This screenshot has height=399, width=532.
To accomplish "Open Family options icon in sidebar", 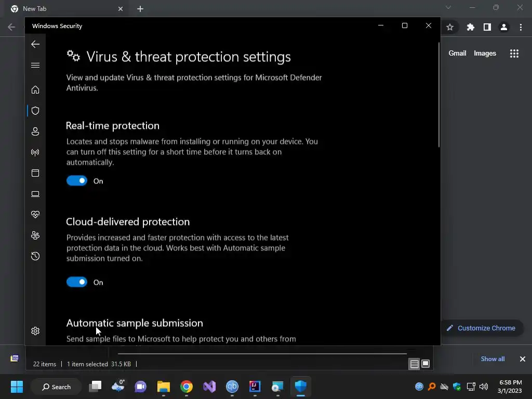I will pos(35,235).
